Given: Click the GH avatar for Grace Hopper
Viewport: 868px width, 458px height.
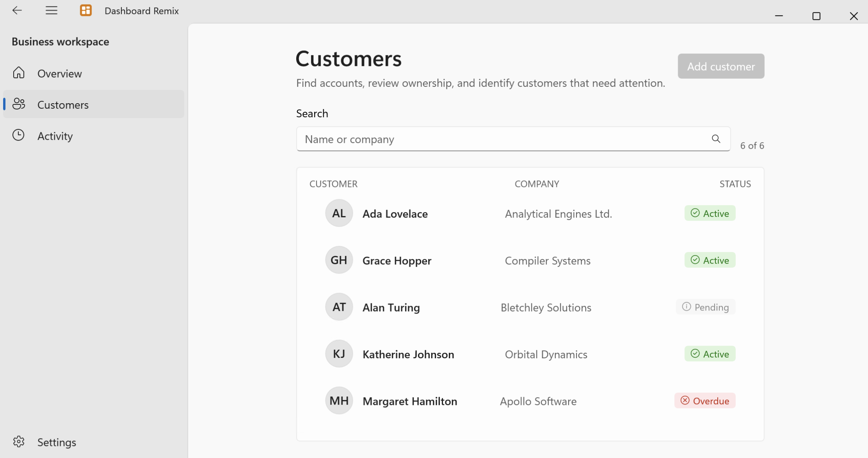Looking at the screenshot, I should (339, 260).
